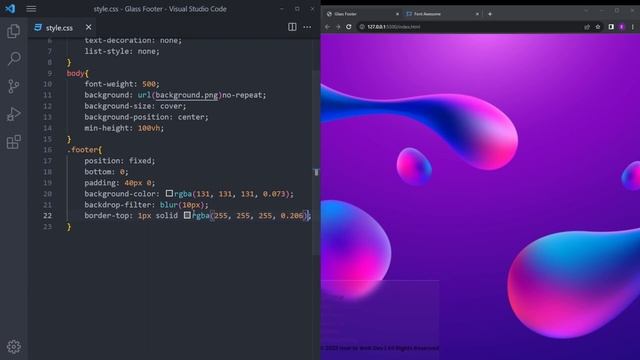
Task: Click the ".footer{" selector text
Action: [x=84, y=150]
